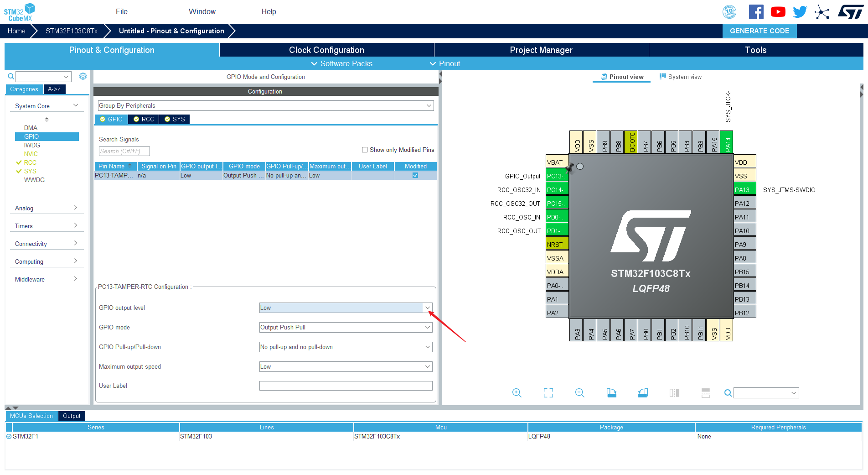Toggle Modified checkbox for PC13-TAMPER row

pyautogui.click(x=415, y=175)
